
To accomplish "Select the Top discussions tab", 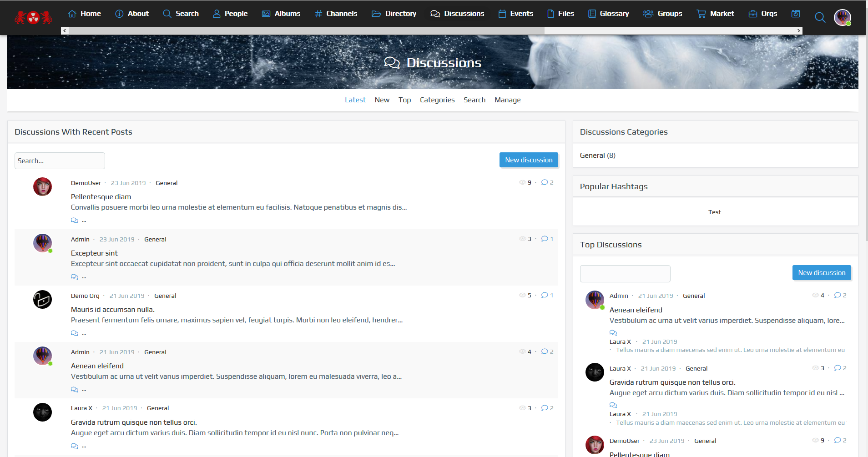I will click(404, 100).
